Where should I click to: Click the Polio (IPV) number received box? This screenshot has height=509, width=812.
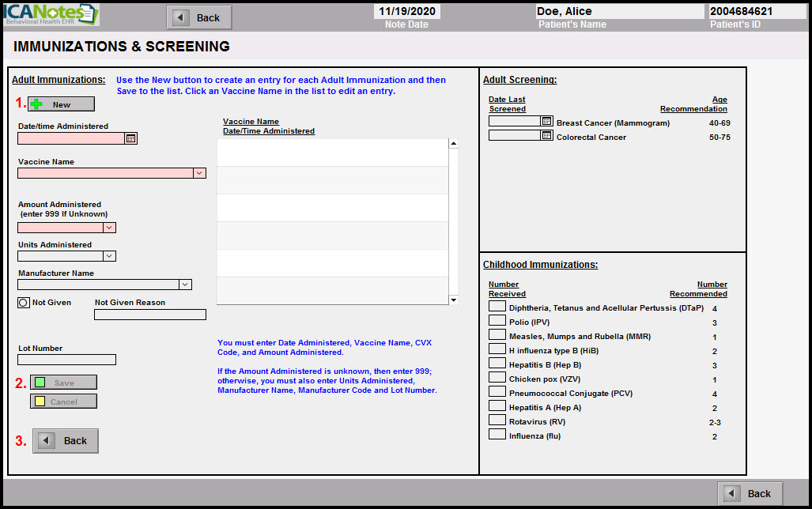click(x=497, y=320)
